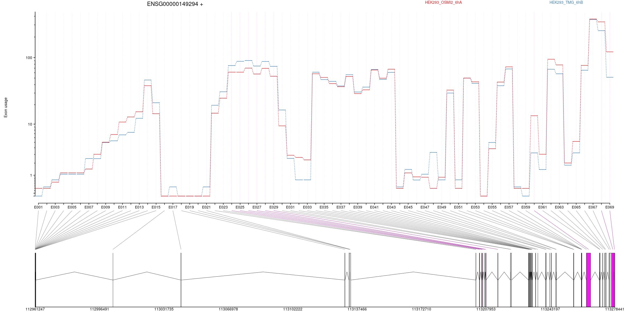Select exon label E067
This screenshot has height=322, width=644.
(x=593, y=207)
